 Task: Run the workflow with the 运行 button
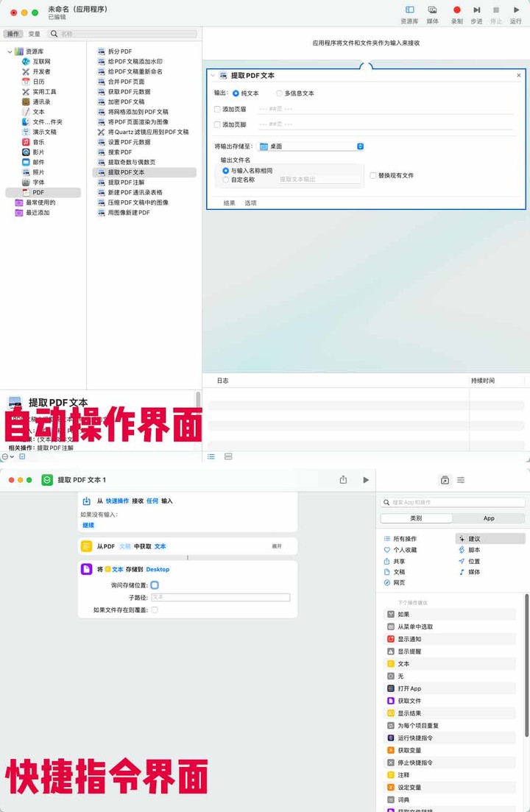(x=516, y=10)
